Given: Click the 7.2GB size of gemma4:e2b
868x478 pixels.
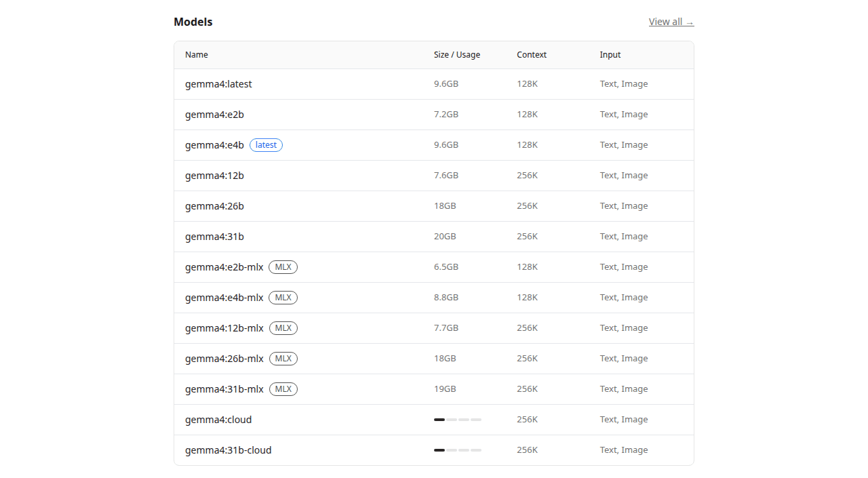Looking at the screenshot, I should point(446,115).
